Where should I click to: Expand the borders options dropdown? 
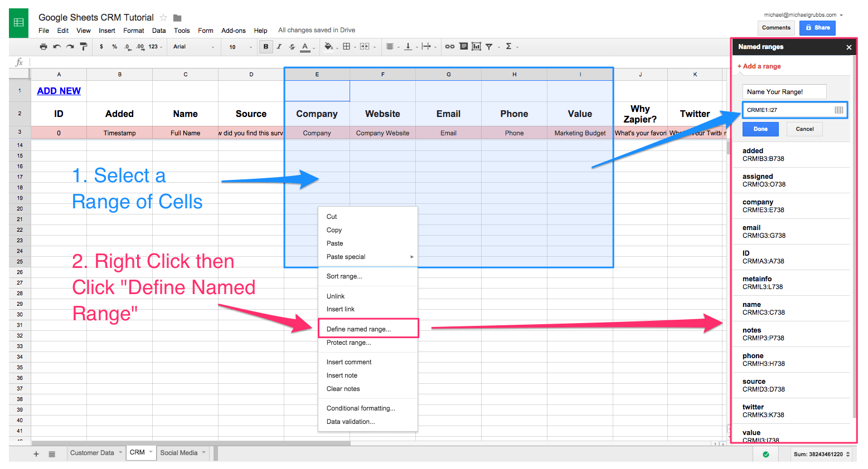pos(355,47)
